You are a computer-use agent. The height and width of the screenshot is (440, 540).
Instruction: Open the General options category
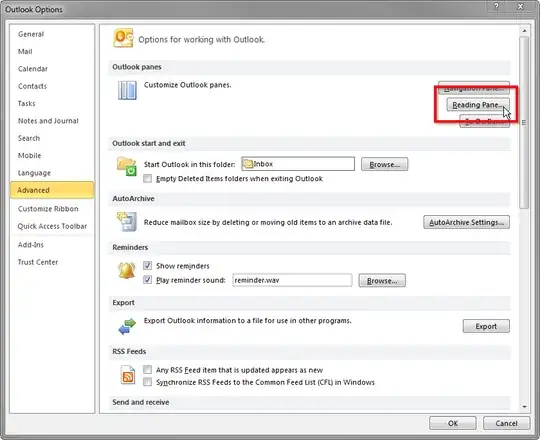point(52,34)
